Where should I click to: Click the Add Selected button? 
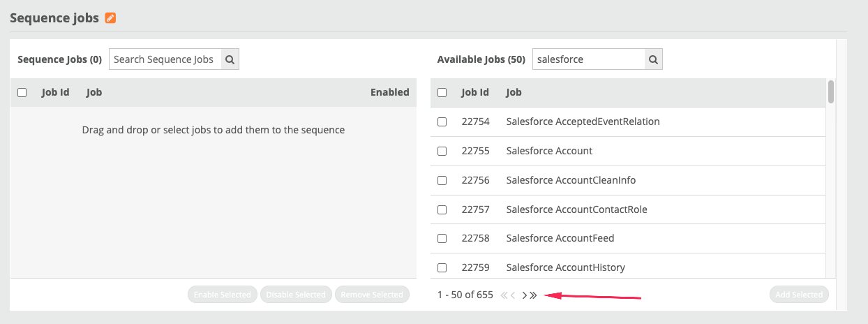click(x=799, y=295)
